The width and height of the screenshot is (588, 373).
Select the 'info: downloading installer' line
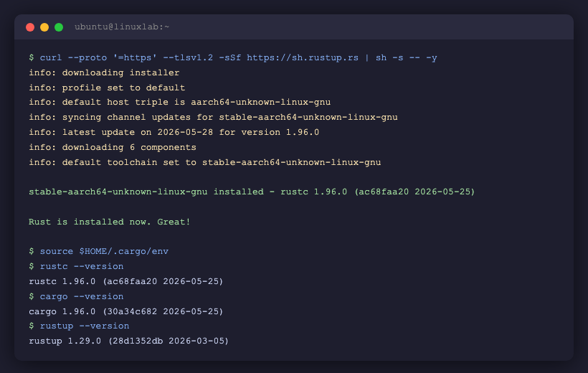click(104, 72)
